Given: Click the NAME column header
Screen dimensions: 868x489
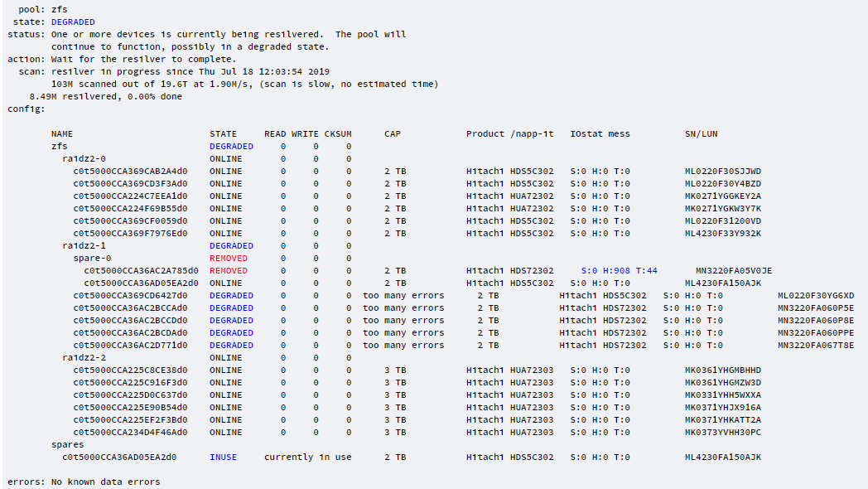Looking at the screenshot, I should [62, 133].
